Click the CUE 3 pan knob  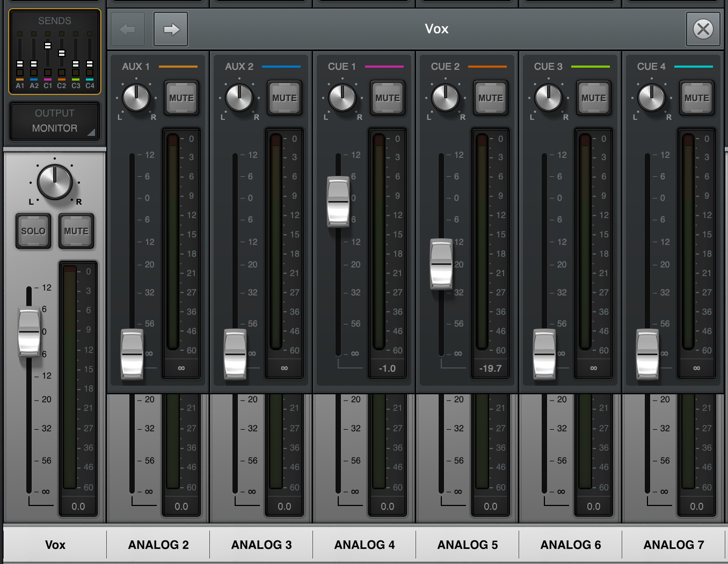(549, 97)
